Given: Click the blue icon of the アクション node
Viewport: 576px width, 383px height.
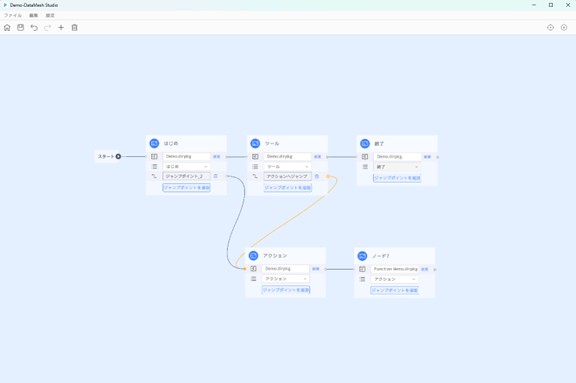Looking at the screenshot, I should click(253, 256).
